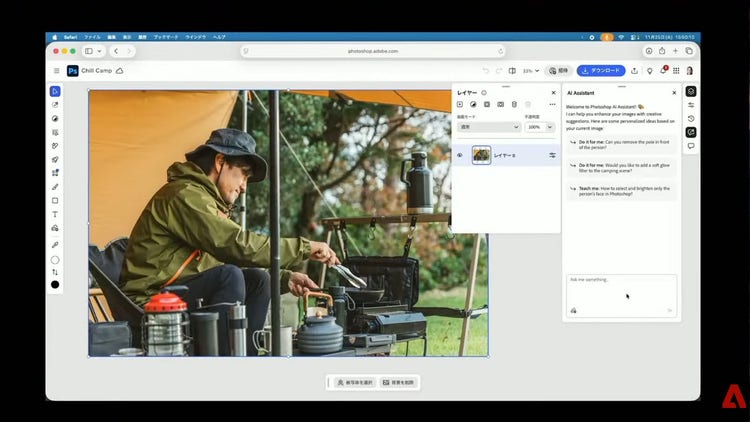Hide the layer using its eye icon

(460, 155)
